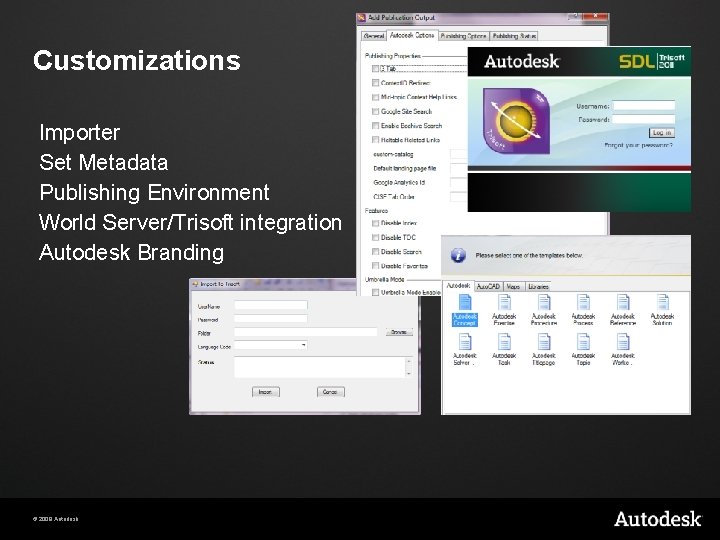Open the AutoCAD templates tab
The image size is (720, 540).
tap(488, 287)
